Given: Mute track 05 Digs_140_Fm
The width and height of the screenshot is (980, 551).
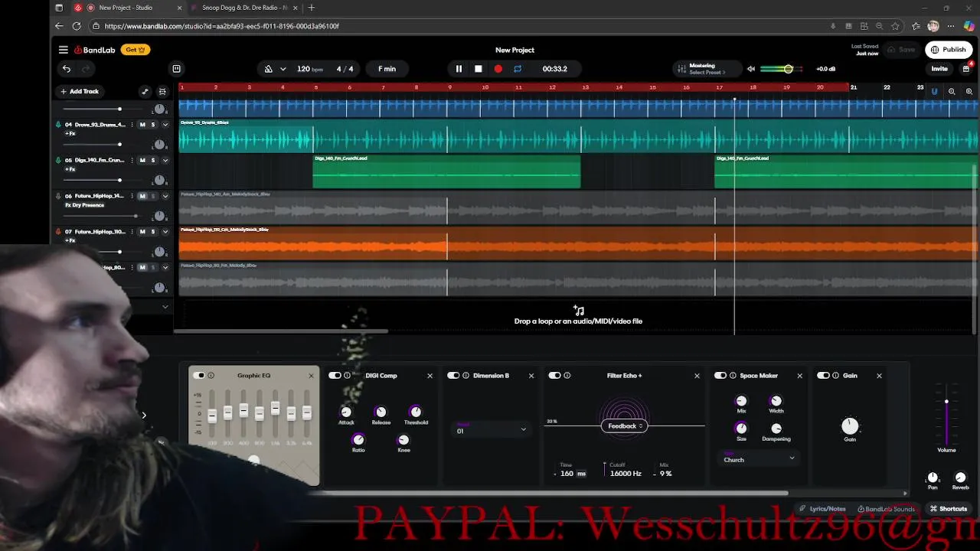Looking at the screenshot, I should tap(142, 161).
